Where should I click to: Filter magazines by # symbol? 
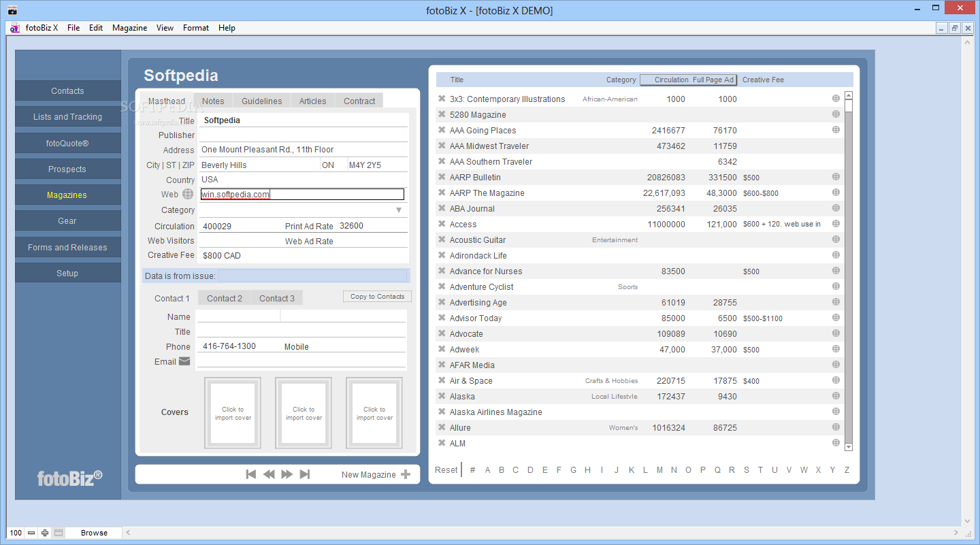[472, 469]
